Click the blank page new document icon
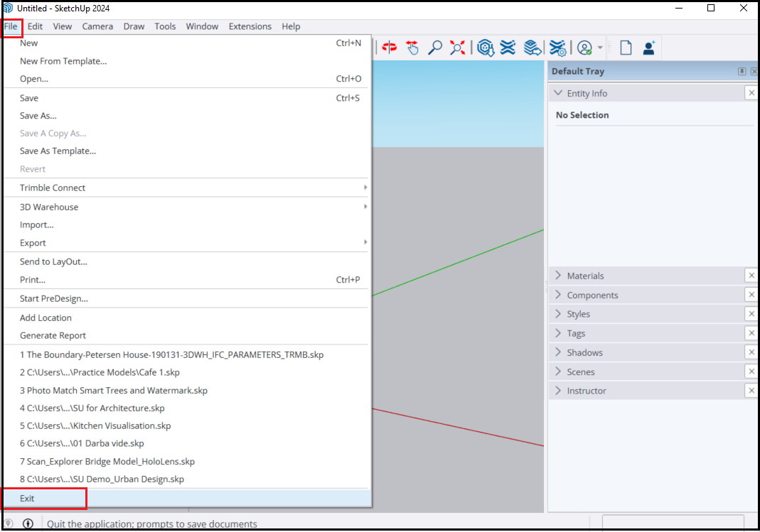The width and height of the screenshot is (760, 532). click(x=626, y=48)
